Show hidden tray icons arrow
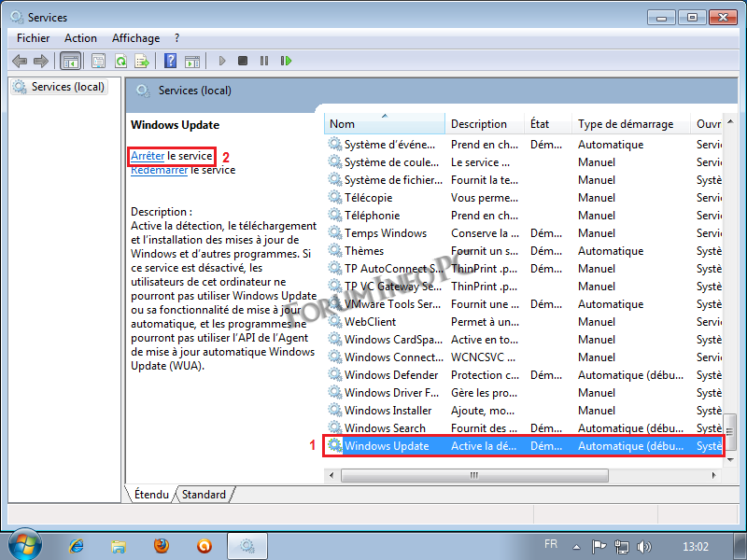This screenshot has height=560, width=747. [576, 547]
